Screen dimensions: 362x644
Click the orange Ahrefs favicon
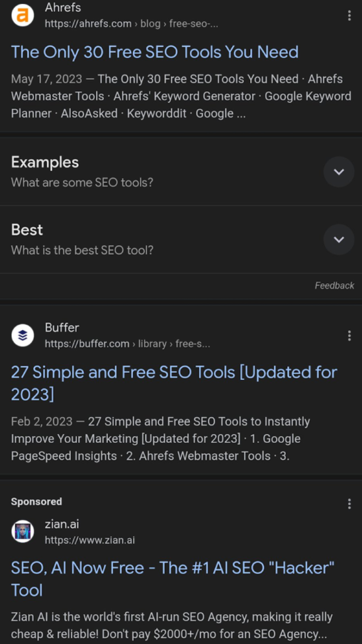[23, 15]
